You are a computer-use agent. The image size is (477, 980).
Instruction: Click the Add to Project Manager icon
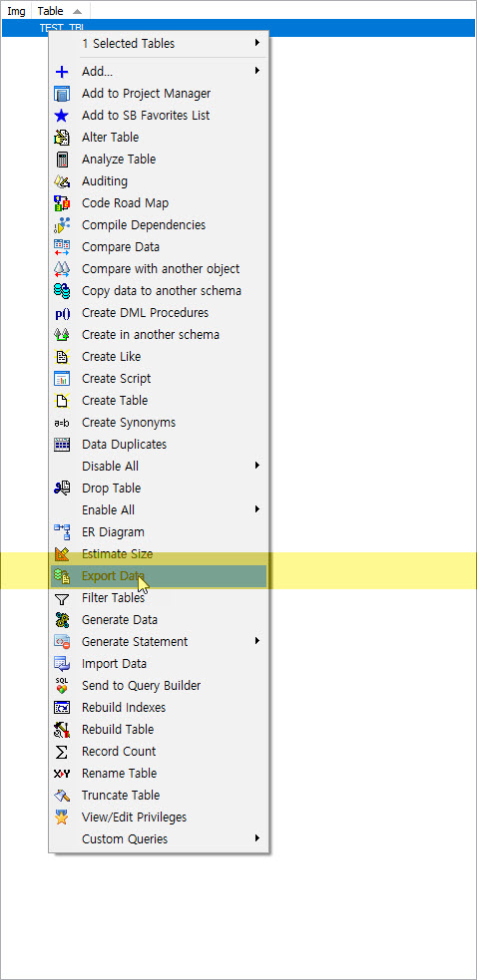pyautogui.click(x=61, y=94)
